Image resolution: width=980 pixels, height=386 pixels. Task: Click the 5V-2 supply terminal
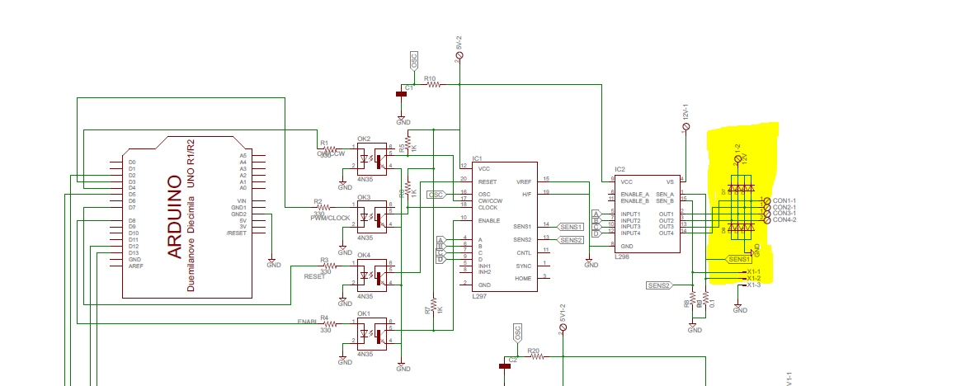[x=460, y=55]
